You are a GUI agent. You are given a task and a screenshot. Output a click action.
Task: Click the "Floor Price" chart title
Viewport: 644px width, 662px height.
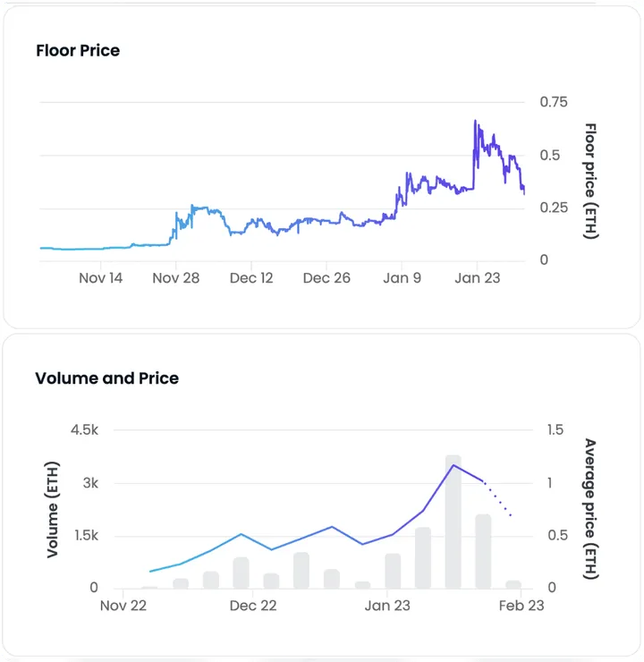click(78, 51)
